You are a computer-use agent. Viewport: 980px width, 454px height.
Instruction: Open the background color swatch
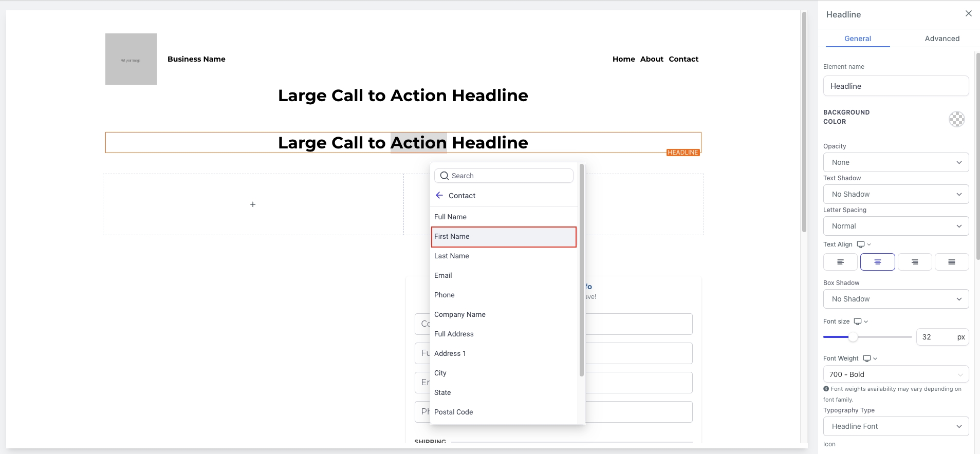pos(956,119)
